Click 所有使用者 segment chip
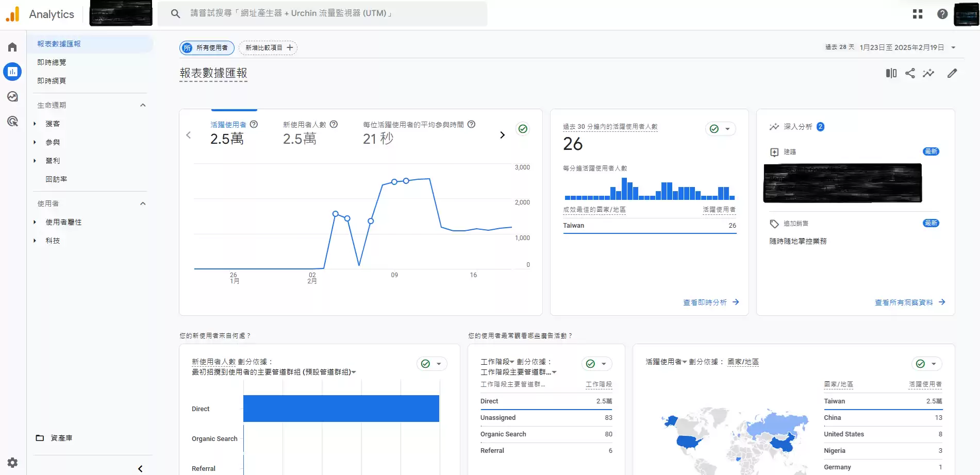 click(x=207, y=48)
